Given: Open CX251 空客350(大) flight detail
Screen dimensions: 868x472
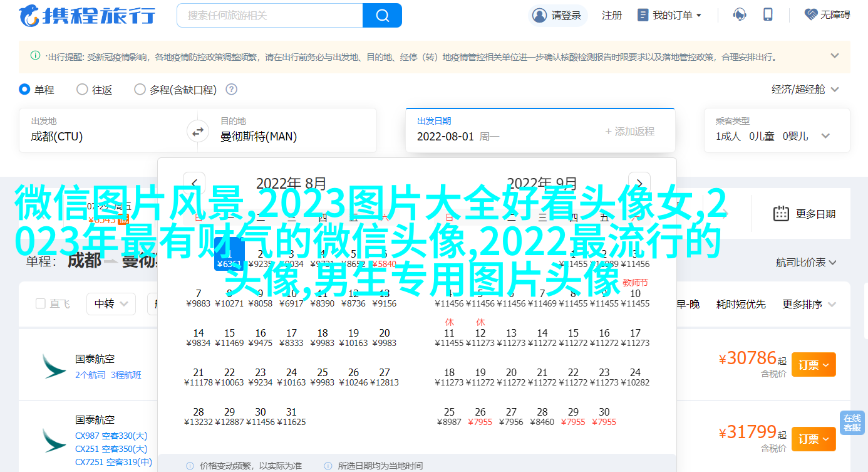Looking at the screenshot, I should pyautogui.click(x=111, y=449).
